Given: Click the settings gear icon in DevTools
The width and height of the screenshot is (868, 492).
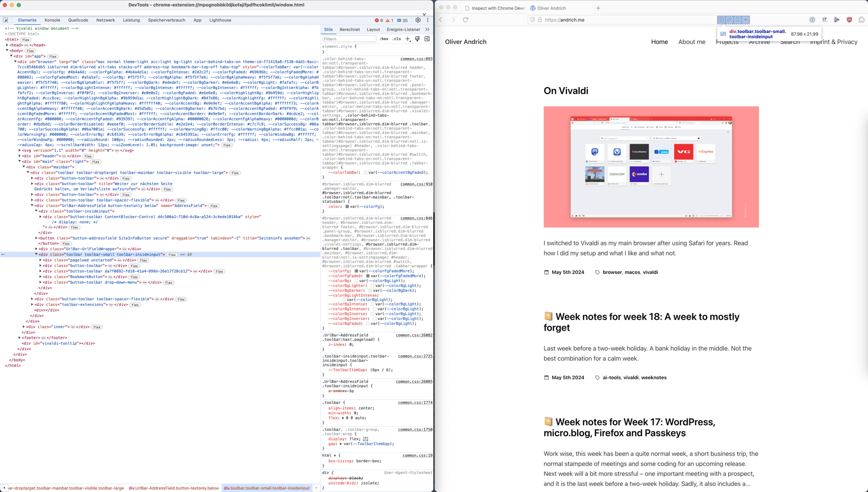Looking at the screenshot, I should click(x=418, y=20).
